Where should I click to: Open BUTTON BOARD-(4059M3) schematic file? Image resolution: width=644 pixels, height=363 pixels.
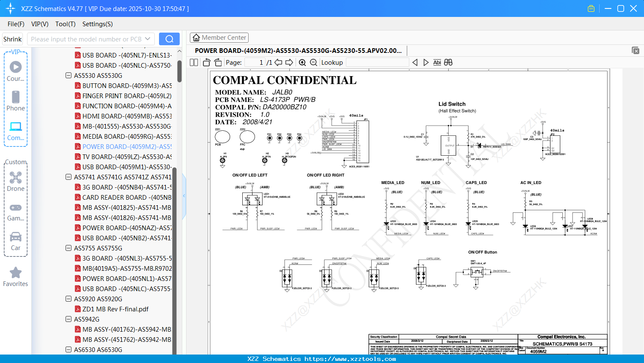point(127,85)
